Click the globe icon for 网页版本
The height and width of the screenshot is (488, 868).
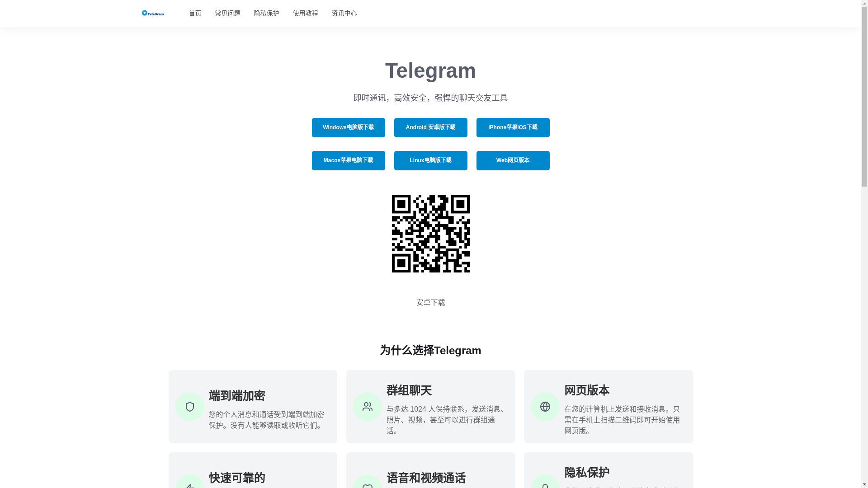point(545,407)
